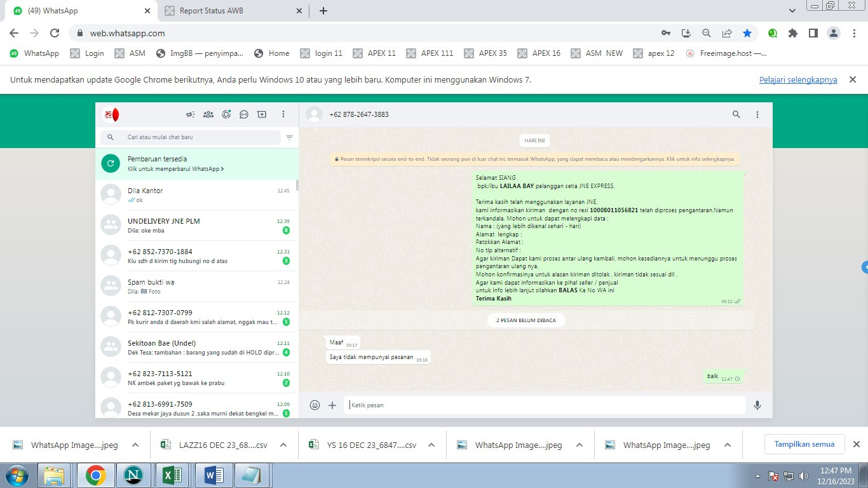Screen dimensions: 868x488
Task: Open the zoom magnifier icon in address bar
Action: point(707,33)
